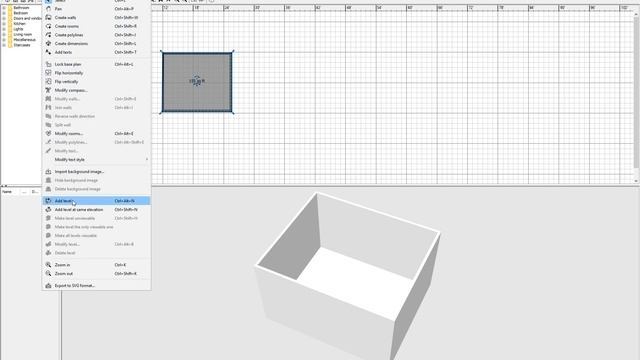Viewport: 640px width, 360px height.
Task: Expand the Staircases catalog folder
Action: (x=4, y=45)
